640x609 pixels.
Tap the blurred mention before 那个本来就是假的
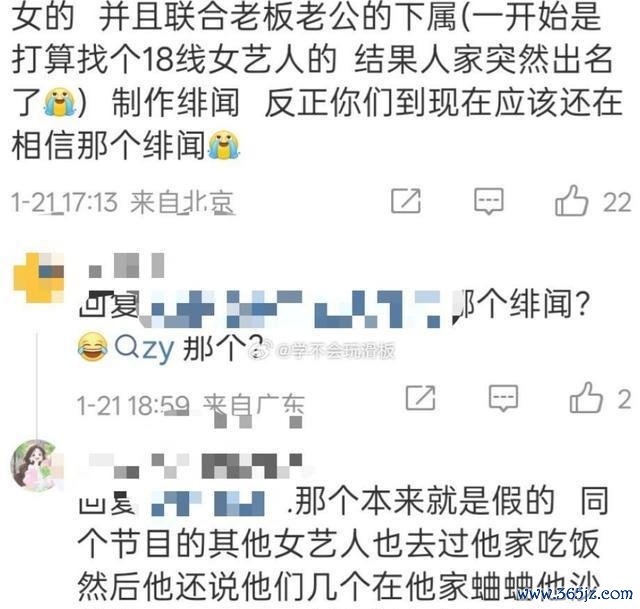tap(208, 504)
